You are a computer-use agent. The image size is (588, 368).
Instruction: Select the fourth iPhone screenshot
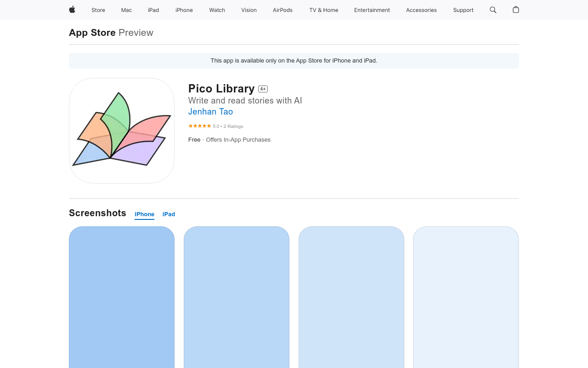[466, 297]
